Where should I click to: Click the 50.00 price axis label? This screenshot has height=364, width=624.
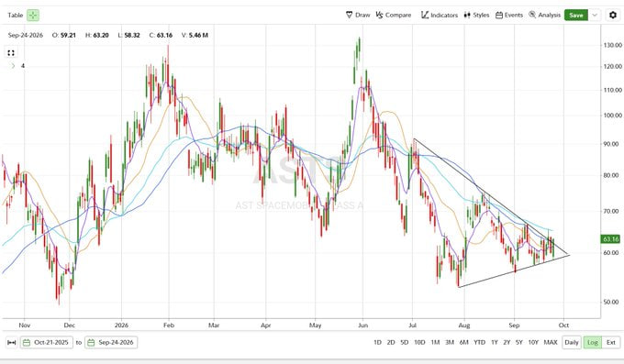click(x=611, y=302)
